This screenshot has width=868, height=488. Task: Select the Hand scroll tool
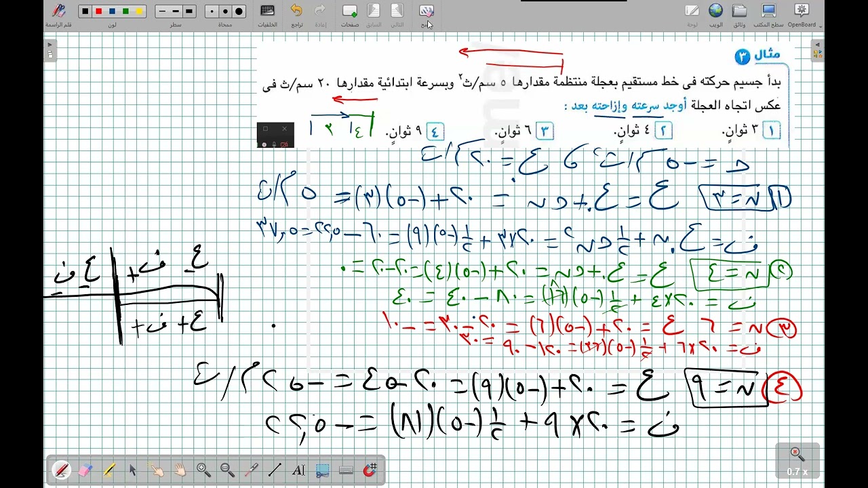coord(180,470)
